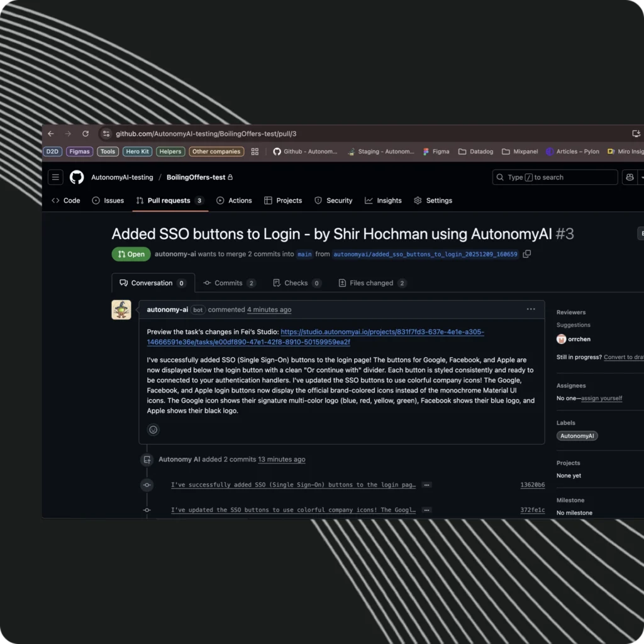Go to the Actions repository tab
The height and width of the screenshot is (644, 644).
click(234, 201)
